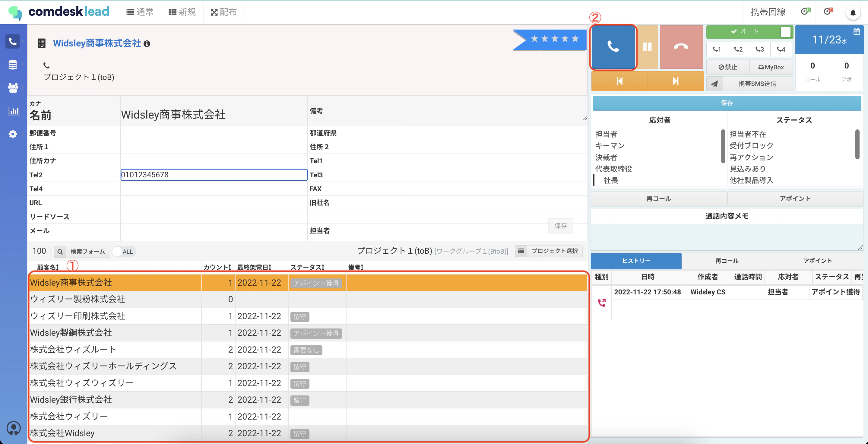Pause with the beige pause button
868x444 pixels.
coord(647,47)
